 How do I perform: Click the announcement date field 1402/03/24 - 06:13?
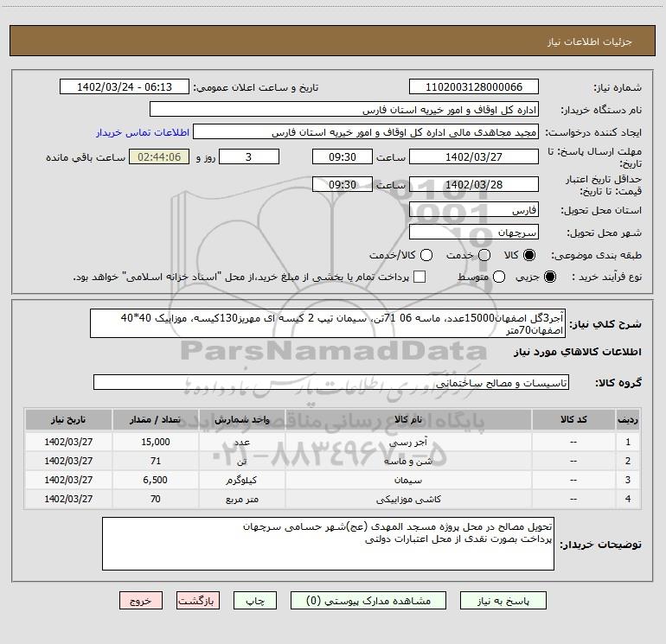125,86
